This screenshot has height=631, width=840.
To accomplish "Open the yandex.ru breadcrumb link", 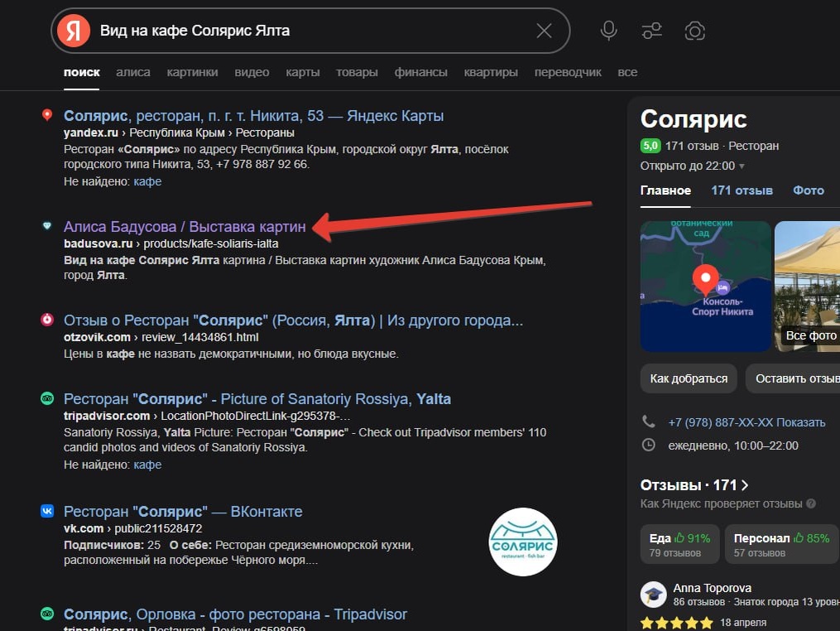I will (x=90, y=132).
